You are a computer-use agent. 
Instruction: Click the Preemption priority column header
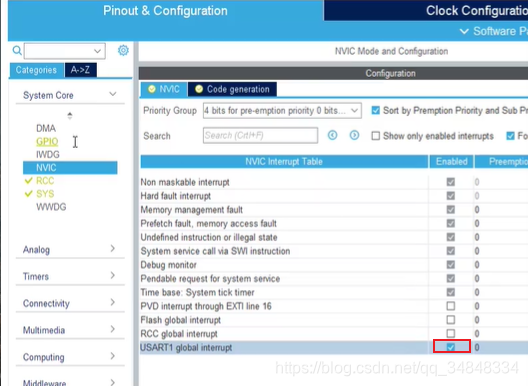[x=501, y=162]
